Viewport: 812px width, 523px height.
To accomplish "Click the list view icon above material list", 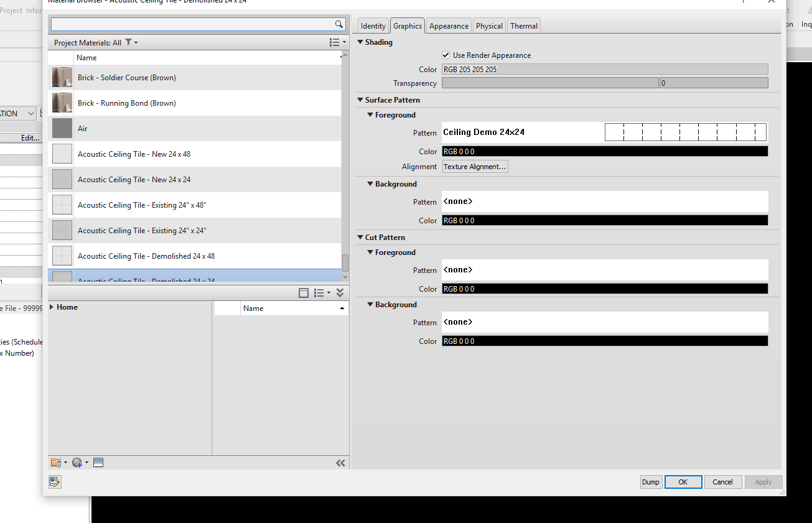I will (x=334, y=42).
